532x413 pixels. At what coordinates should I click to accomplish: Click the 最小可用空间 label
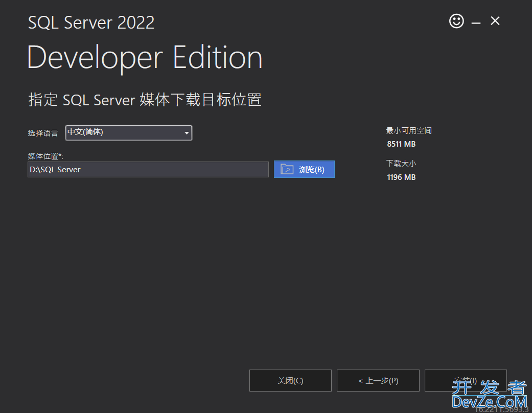409,131
